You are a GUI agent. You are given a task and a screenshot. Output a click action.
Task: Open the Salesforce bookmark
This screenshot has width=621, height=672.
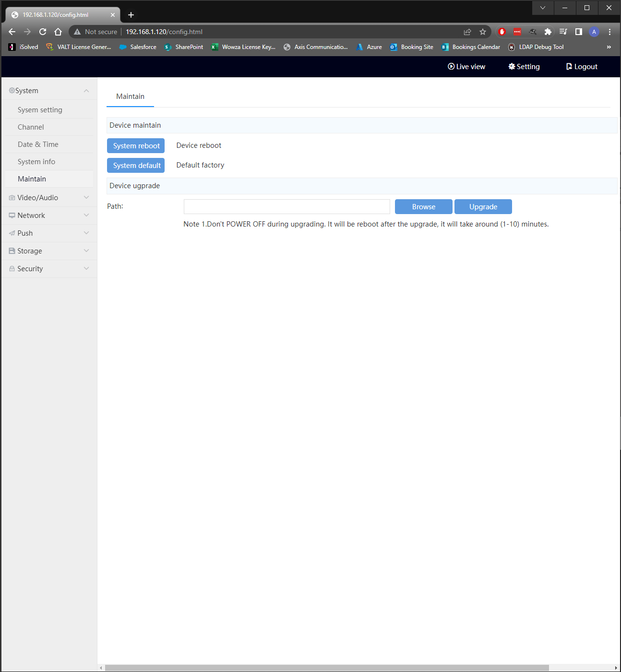click(138, 47)
